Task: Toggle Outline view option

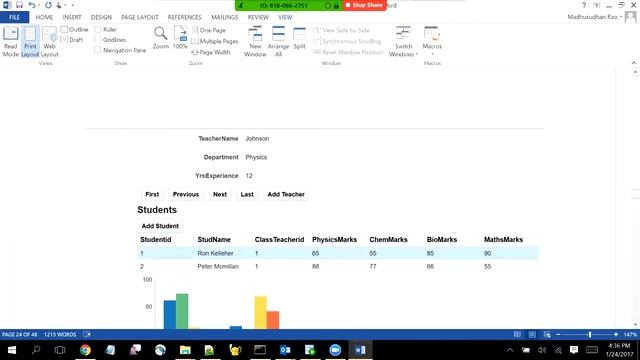Action: (74, 29)
